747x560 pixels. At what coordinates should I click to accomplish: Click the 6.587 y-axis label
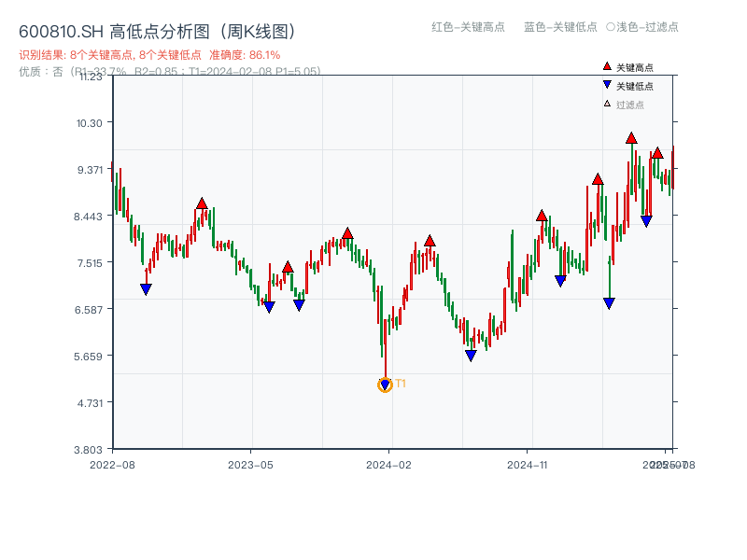click(x=89, y=310)
